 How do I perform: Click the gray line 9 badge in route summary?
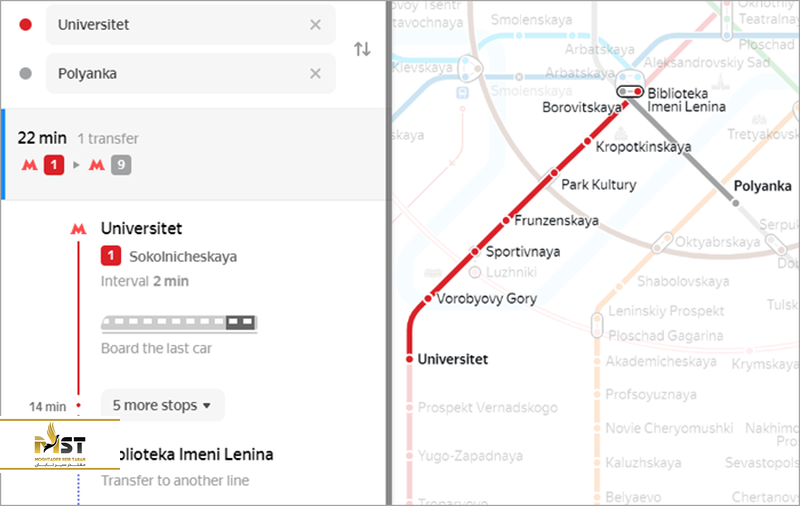[x=121, y=164]
